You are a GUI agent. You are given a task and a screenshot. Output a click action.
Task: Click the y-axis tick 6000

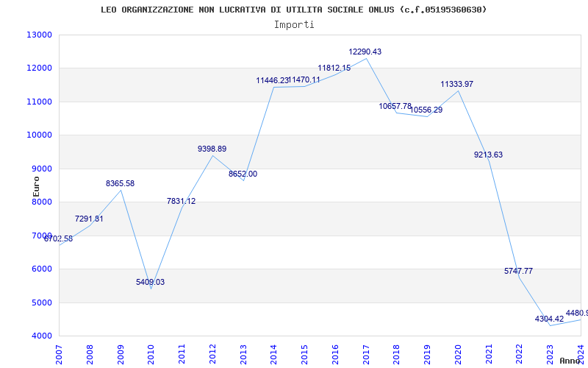[41, 269]
